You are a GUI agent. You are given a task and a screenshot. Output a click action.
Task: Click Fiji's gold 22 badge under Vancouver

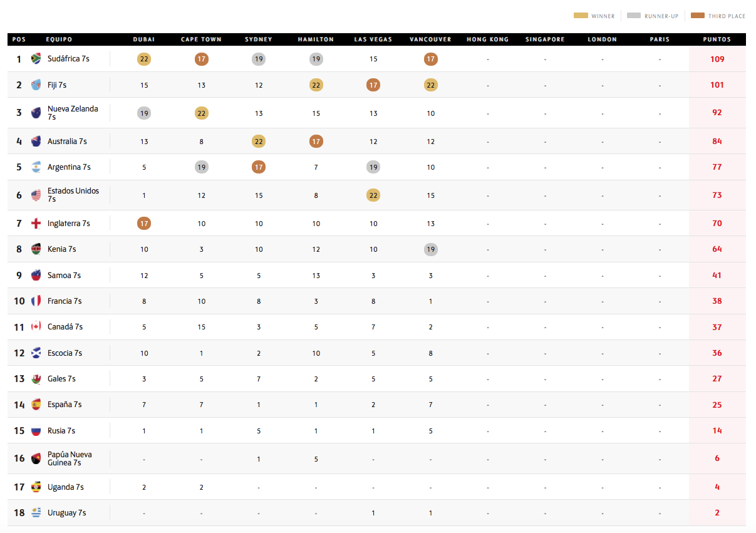(x=431, y=85)
